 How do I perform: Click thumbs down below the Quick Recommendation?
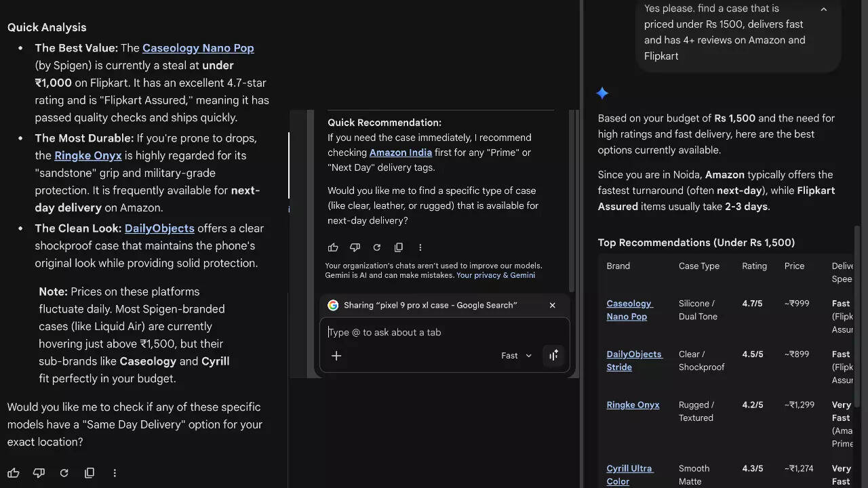coord(355,247)
